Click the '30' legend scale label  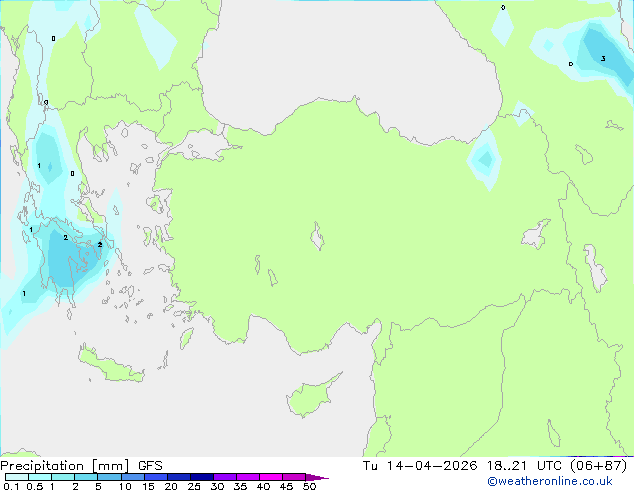coord(217,486)
